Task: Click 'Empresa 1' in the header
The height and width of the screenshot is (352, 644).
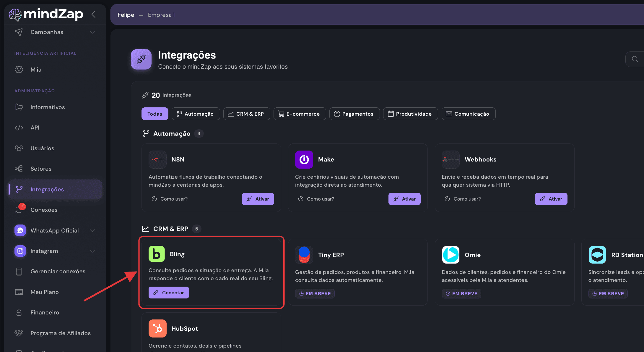Action: coord(161,15)
